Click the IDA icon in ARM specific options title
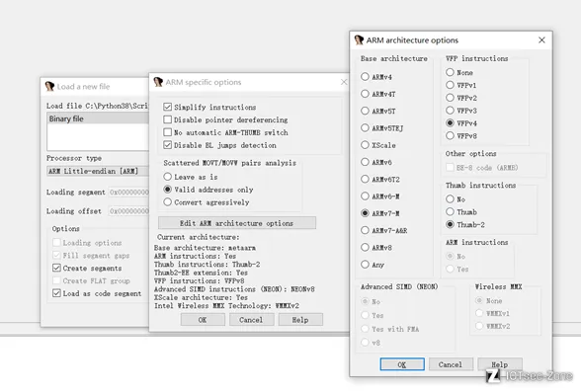This screenshot has height=392, width=581. click(158, 82)
